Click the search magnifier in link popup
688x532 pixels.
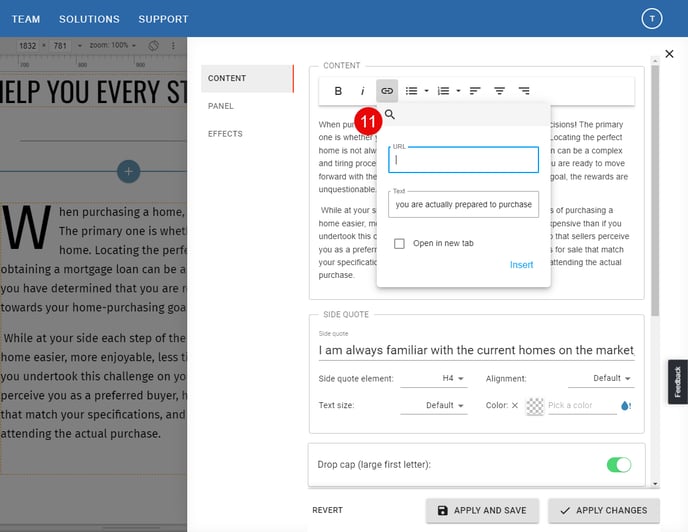point(390,115)
